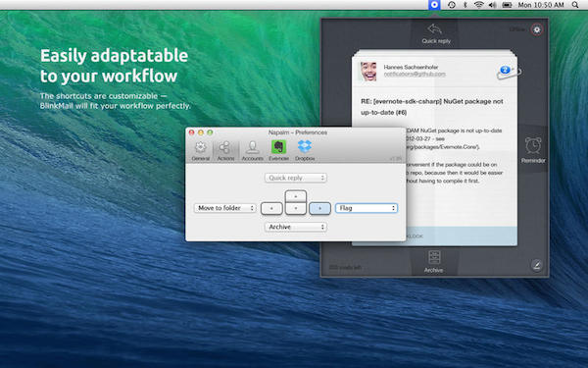Viewport: 588px width, 368px height.
Task: Switch to the Actions preferences tab
Action: (x=225, y=150)
